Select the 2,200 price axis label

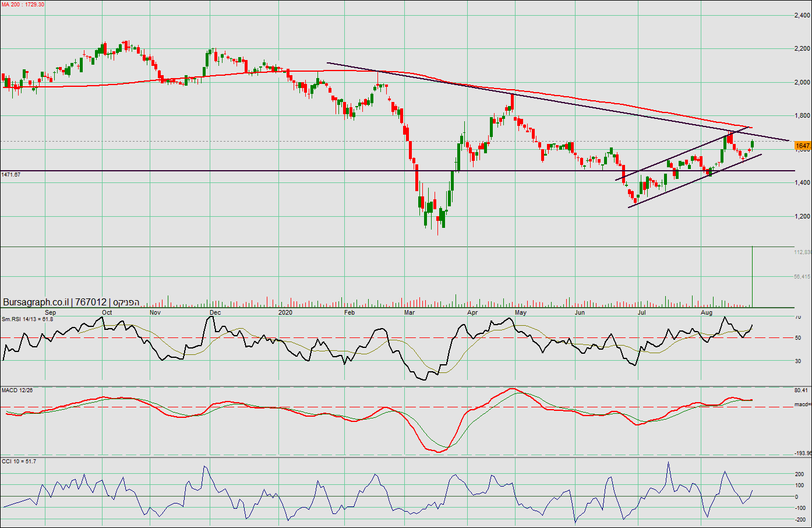tap(802, 48)
